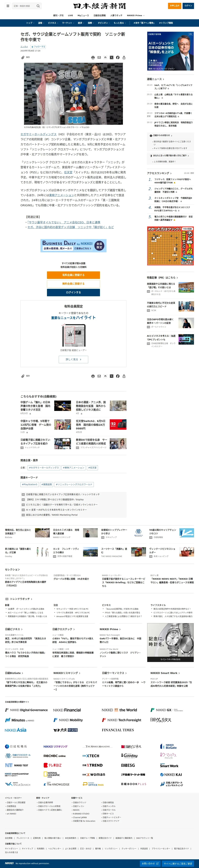Click the paperclip save icon beneath the headline
The image size is (199, 868).
pos(22,57)
